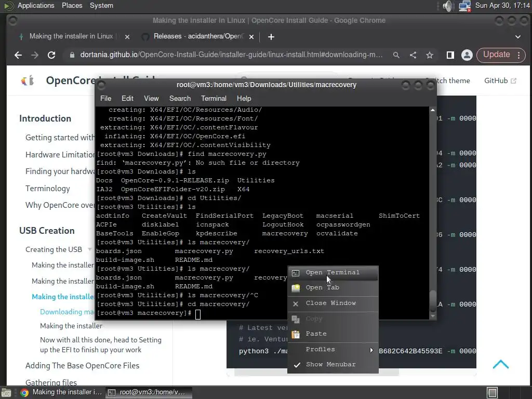Click Chrome's back arrow button
Viewport: 532px width, 399px height.
pyautogui.click(x=18, y=55)
